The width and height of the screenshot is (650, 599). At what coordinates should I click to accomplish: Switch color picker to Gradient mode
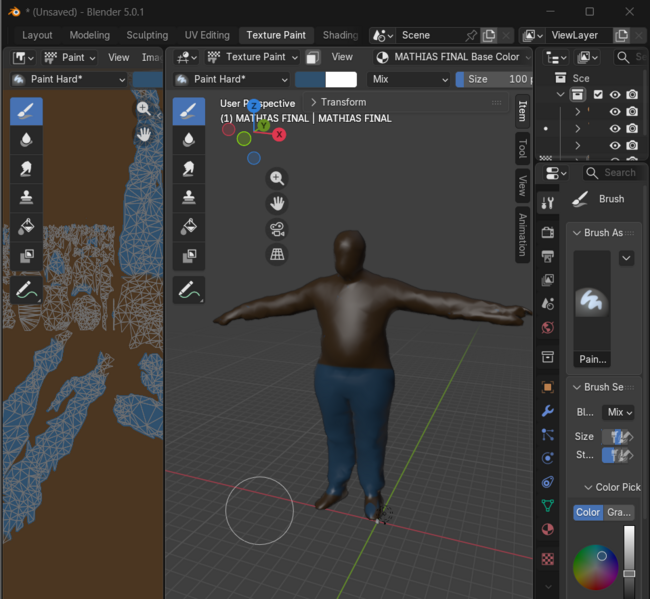(619, 512)
